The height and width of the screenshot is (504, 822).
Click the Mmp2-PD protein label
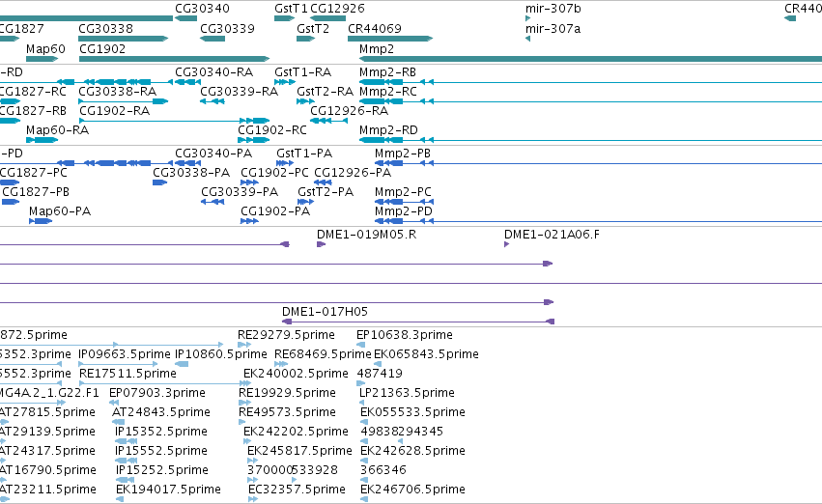coord(404,211)
